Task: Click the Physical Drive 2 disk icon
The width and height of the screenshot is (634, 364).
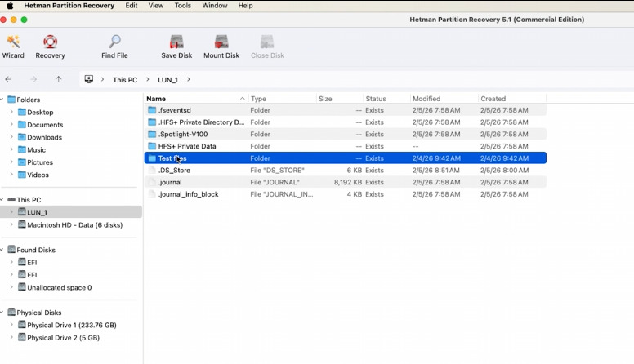Action: tap(22, 337)
